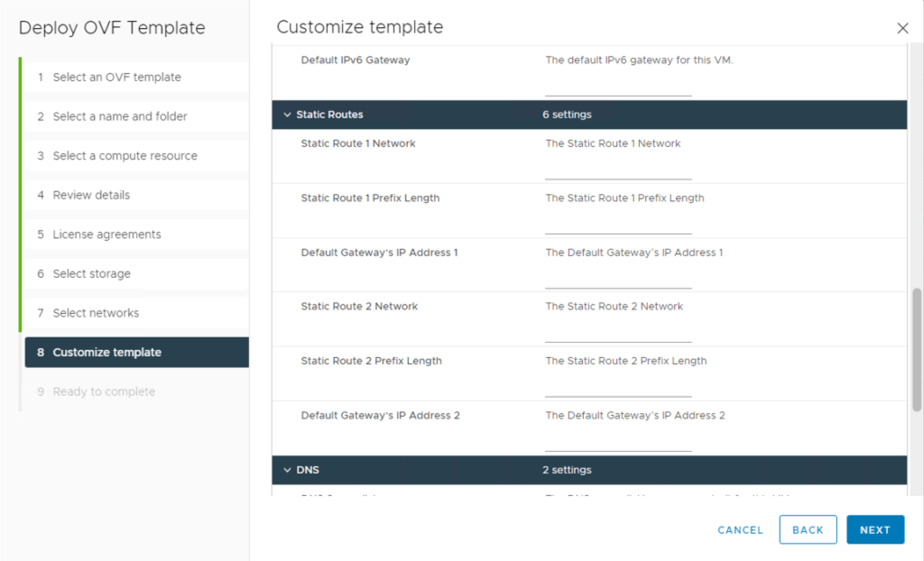924x561 pixels.
Task: Click the Customize template page heading
Action: coord(359,27)
